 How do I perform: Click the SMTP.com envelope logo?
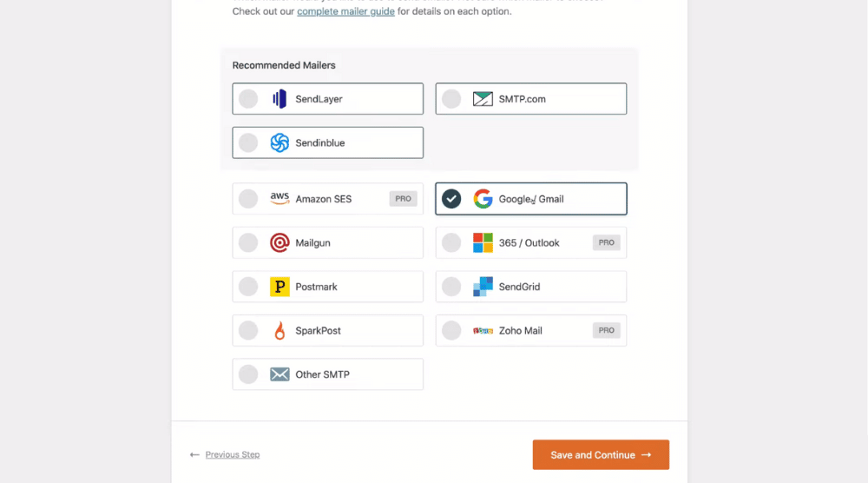click(483, 99)
